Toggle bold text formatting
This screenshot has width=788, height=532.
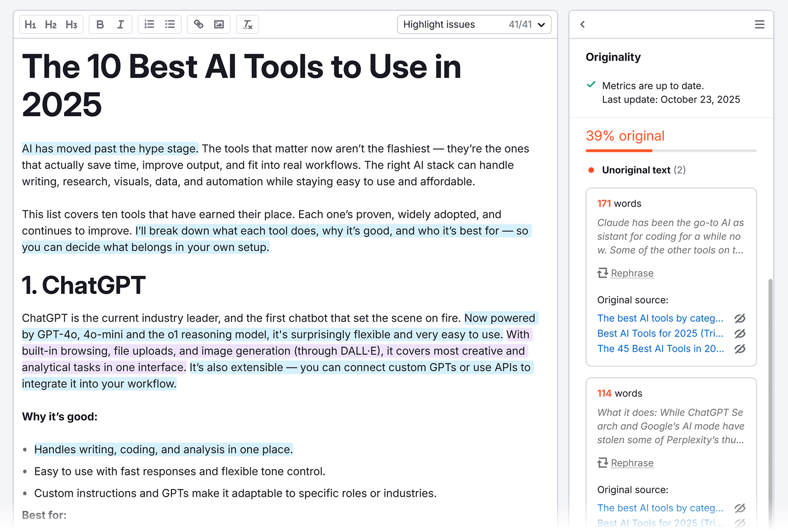tap(100, 24)
